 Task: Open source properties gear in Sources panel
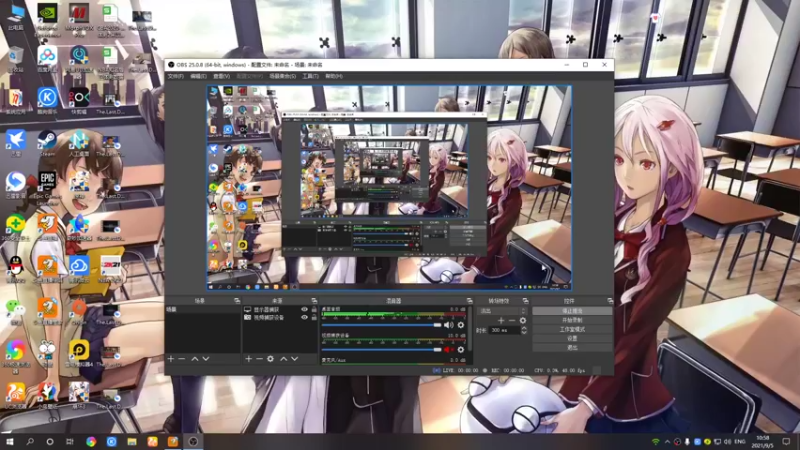270,359
